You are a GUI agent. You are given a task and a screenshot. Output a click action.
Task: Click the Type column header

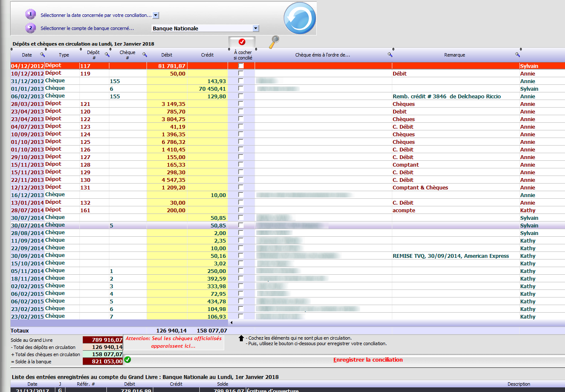pyautogui.click(x=64, y=55)
